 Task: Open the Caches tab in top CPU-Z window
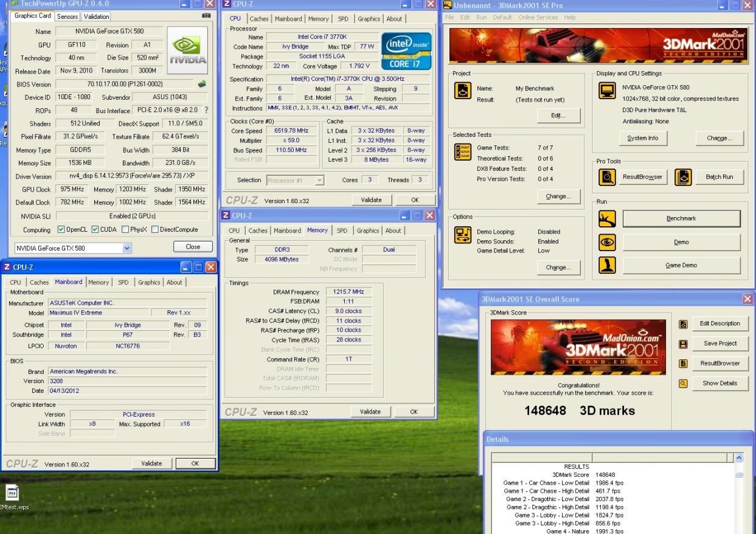[x=259, y=19]
